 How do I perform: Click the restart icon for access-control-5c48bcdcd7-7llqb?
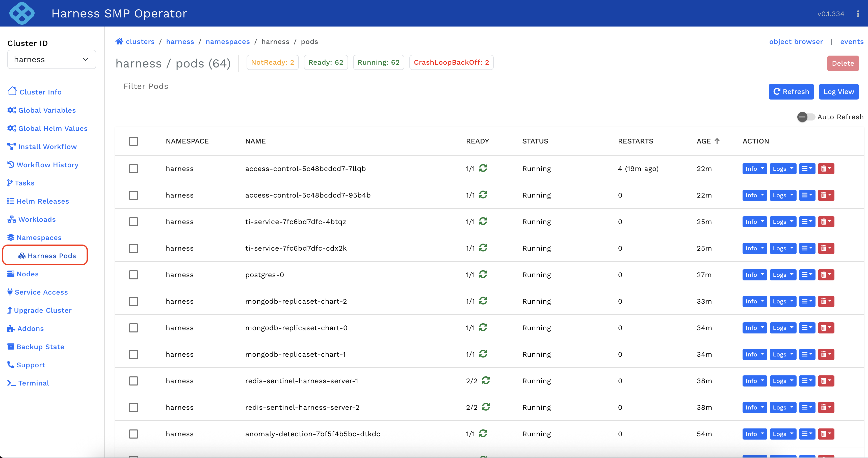[483, 168]
